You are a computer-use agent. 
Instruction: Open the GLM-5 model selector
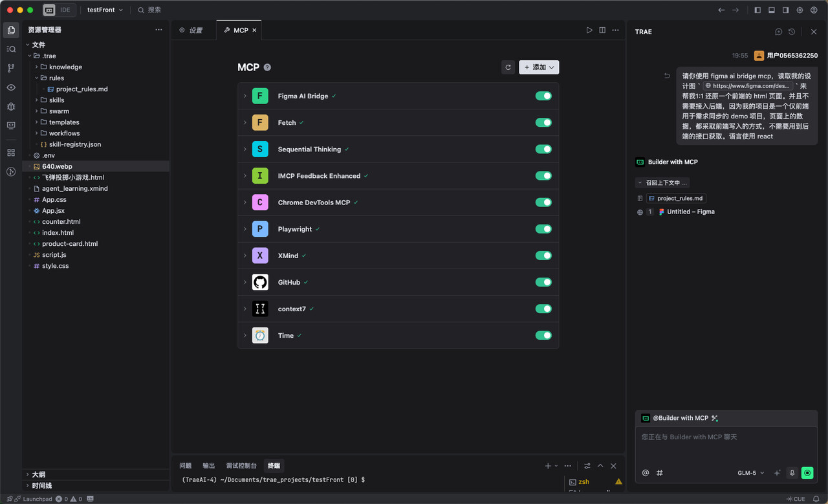751,473
